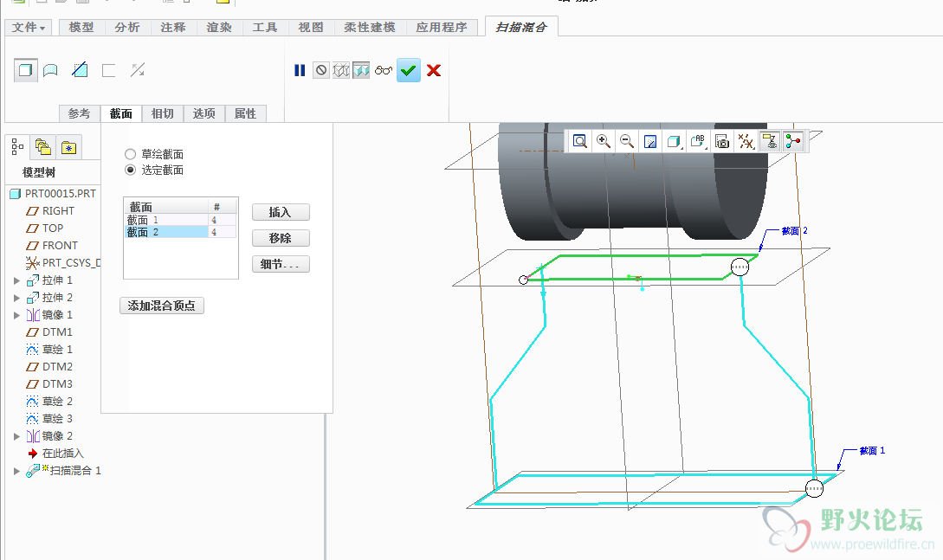Select the FRONT datum plane
This screenshot has width=943, height=560.
click(x=52, y=246)
